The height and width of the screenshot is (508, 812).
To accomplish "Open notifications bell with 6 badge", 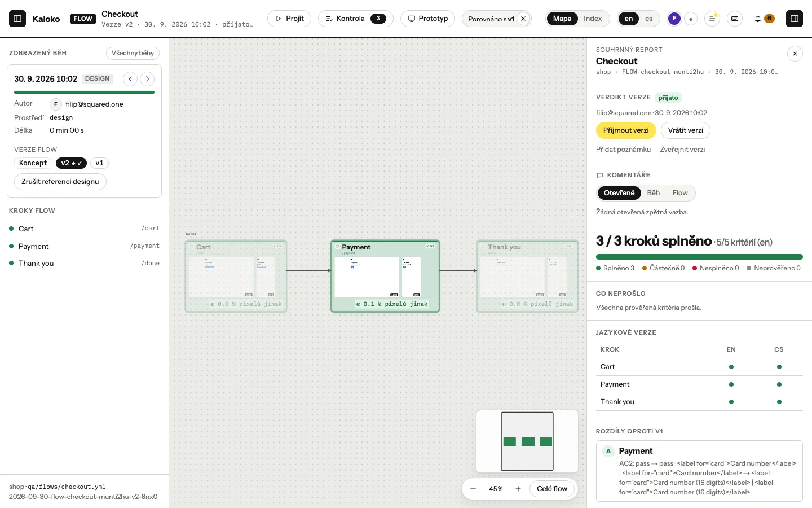I will point(764,19).
